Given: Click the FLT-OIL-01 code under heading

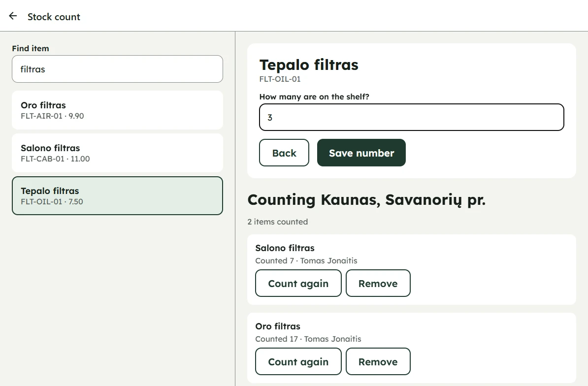Looking at the screenshot, I should 280,79.
